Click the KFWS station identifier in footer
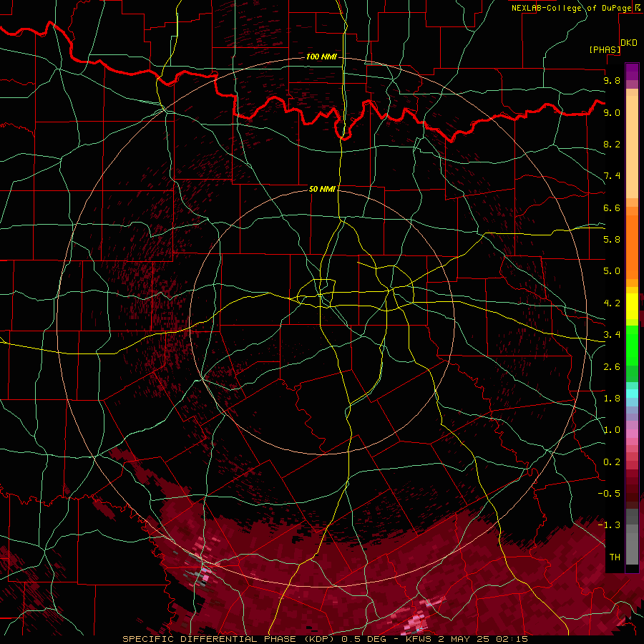Viewport: 644px width, 644px height. (x=418, y=639)
